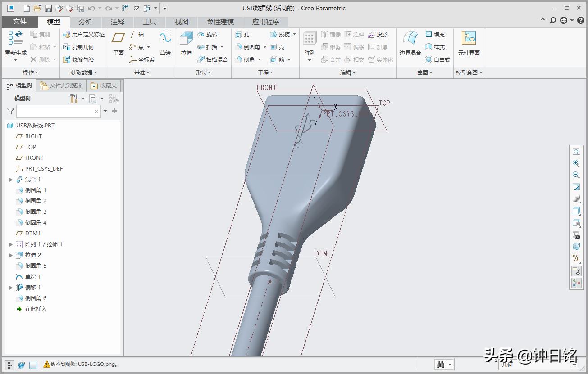
Task: Switch to the 分析 ribbon tab
Action: coord(85,22)
